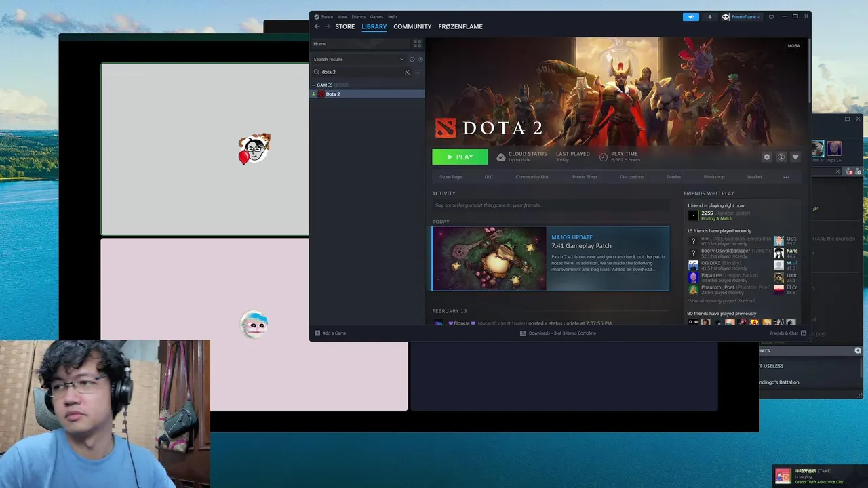Viewport: 868px width, 488px height.
Task: Enter Big Picture mode monitor icon
Action: (x=771, y=17)
